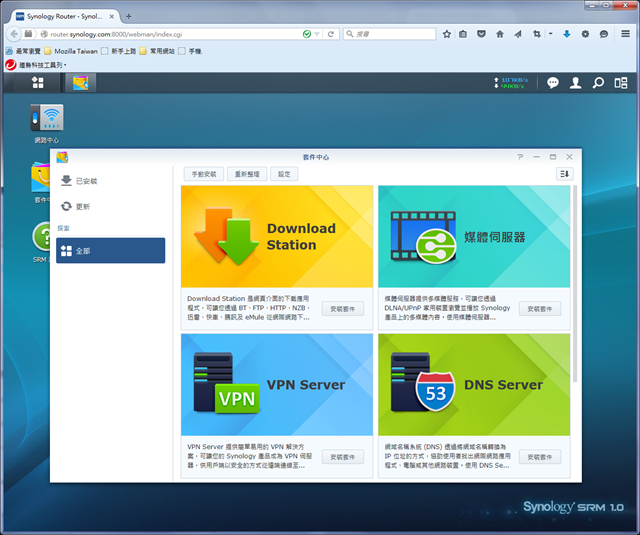Click the send/share paper plane icon
640x535 pixels.
coord(518,34)
